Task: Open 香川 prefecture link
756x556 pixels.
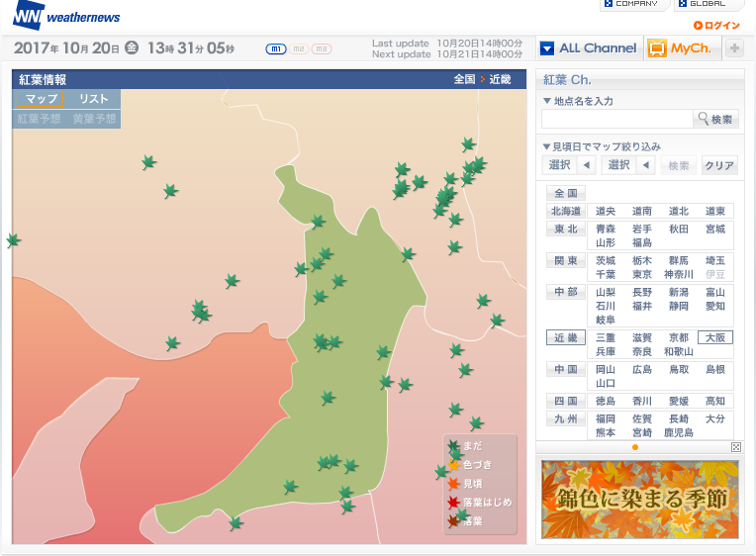Action: pyautogui.click(x=642, y=401)
